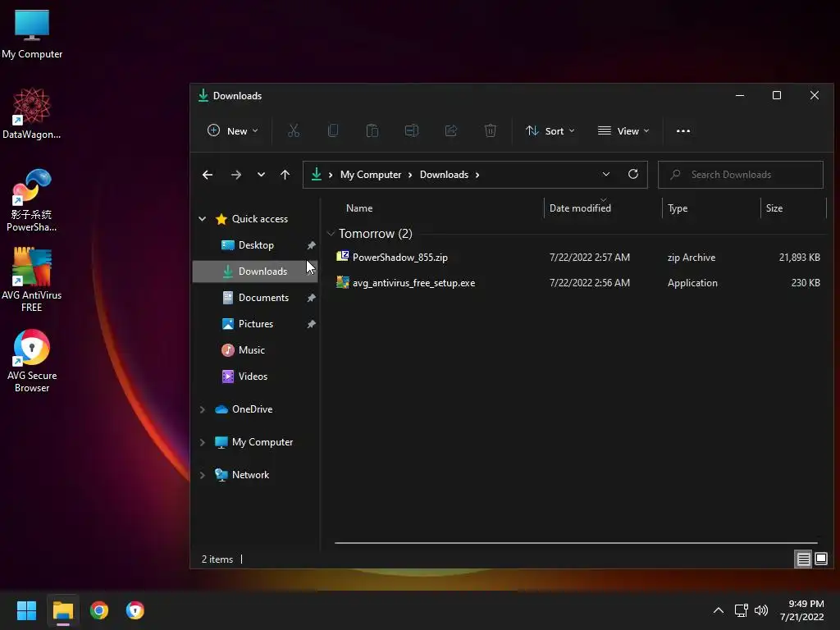Go up one folder level
Viewport: 840px width, 630px height.
coord(285,175)
